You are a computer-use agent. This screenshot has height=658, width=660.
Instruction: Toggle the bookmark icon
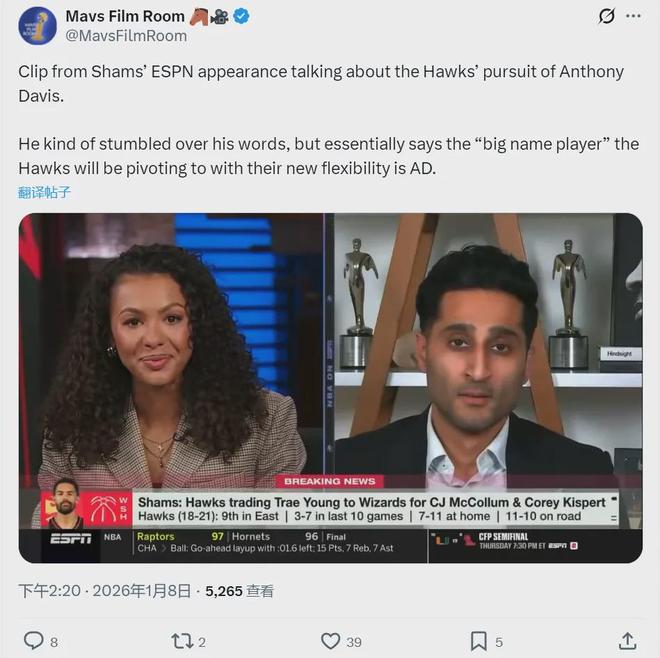point(479,640)
